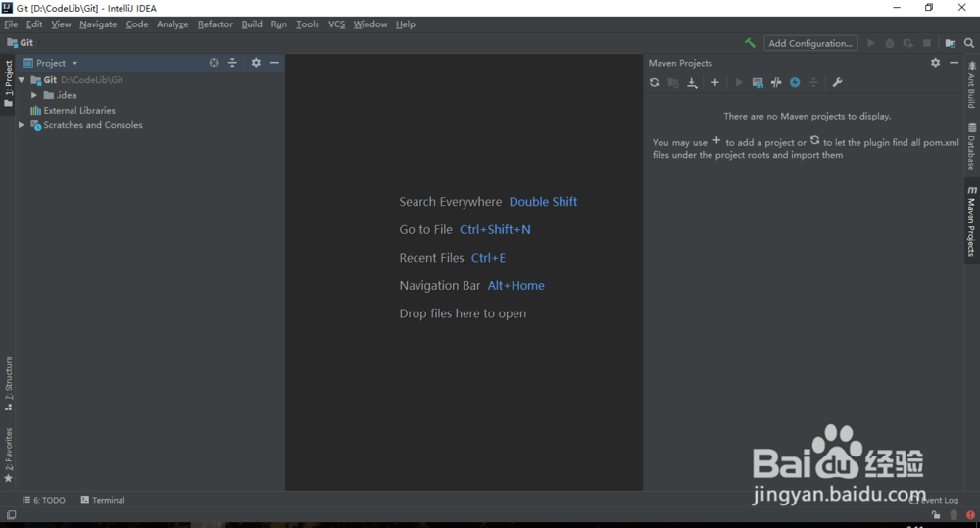The image size is (980, 528).
Task: Open the Ant Build side tab
Action: [x=971, y=84]
